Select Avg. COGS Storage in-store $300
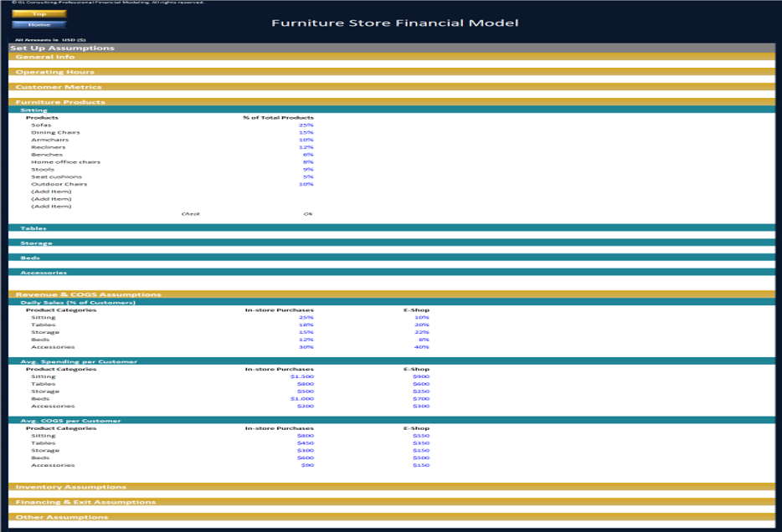 [306, 450]
